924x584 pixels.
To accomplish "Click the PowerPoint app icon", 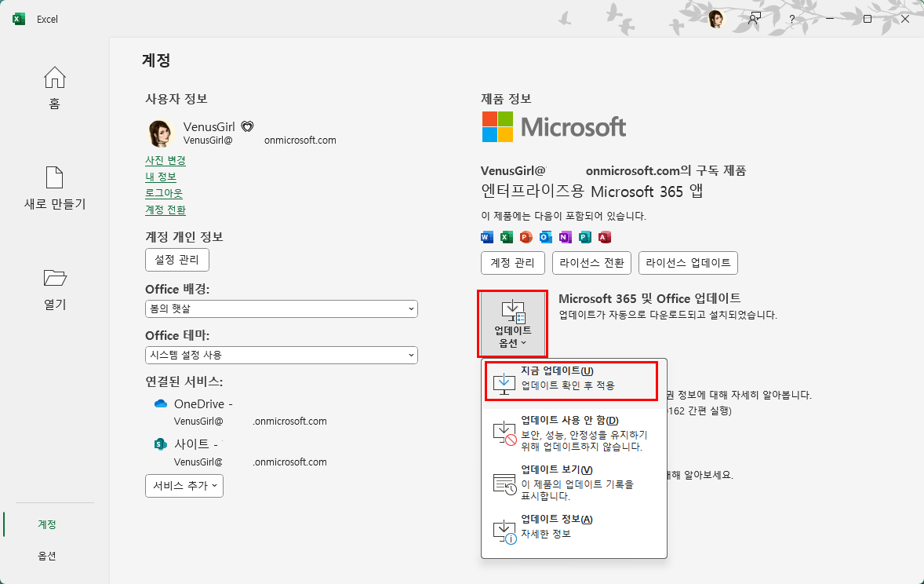I will click(526, 237).
